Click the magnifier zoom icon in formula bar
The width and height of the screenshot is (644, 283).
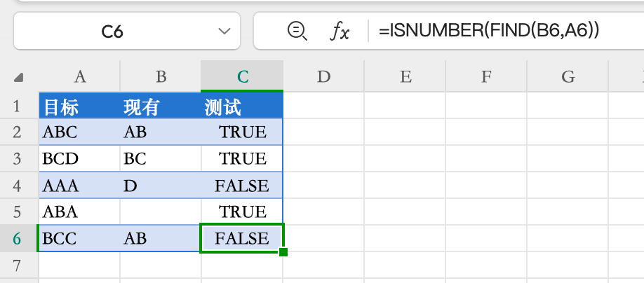point(297,30)
